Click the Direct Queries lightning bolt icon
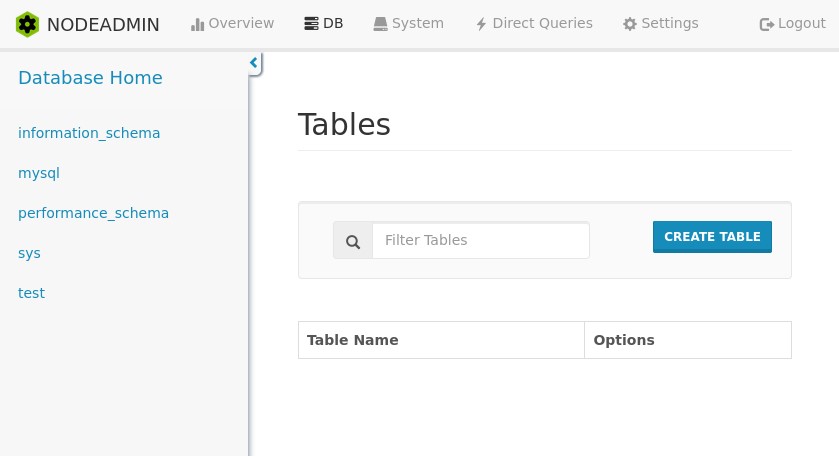This screenshot has width=839, height=456. coord(481,24)
